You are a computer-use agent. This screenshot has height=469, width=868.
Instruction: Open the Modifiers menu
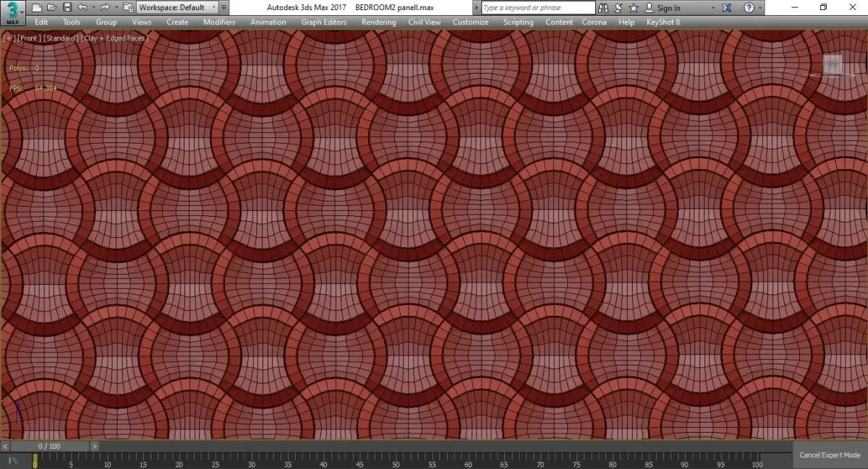[x=219, y=22]
